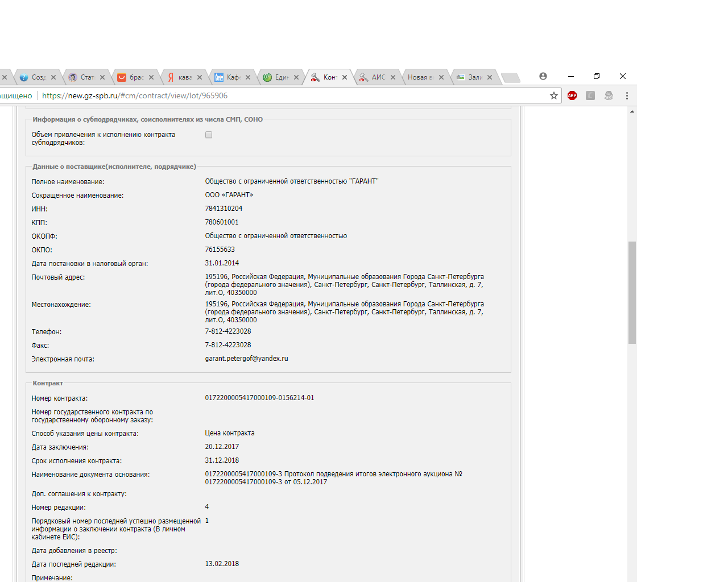Click the Chrome user profile icon

[543, 76]
